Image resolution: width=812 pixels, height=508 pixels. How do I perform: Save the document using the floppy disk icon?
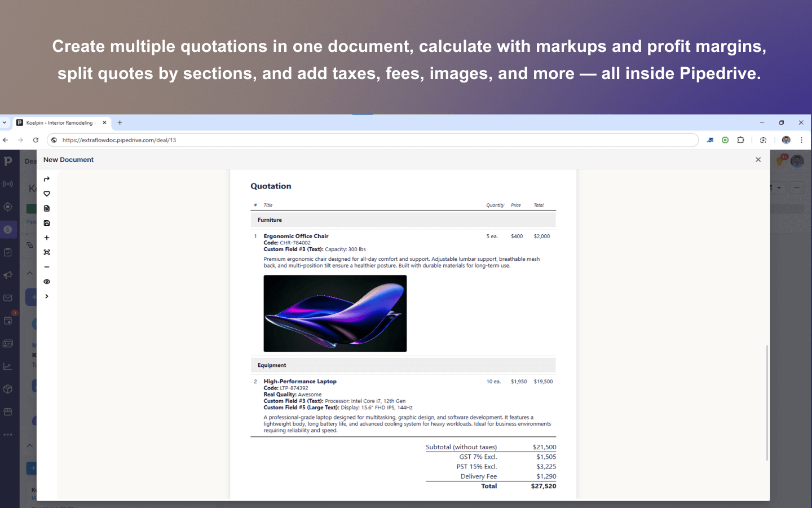coord(47,223)
